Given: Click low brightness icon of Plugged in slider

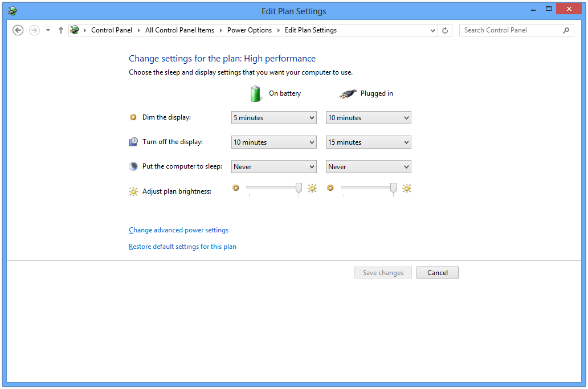Looking at the screenshot, I should (330, 188).
